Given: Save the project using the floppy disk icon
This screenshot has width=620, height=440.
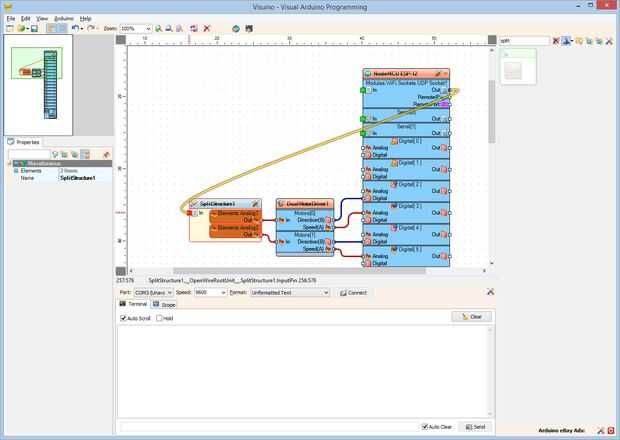Looking at the screenshot, I should (x=34, y=28).
